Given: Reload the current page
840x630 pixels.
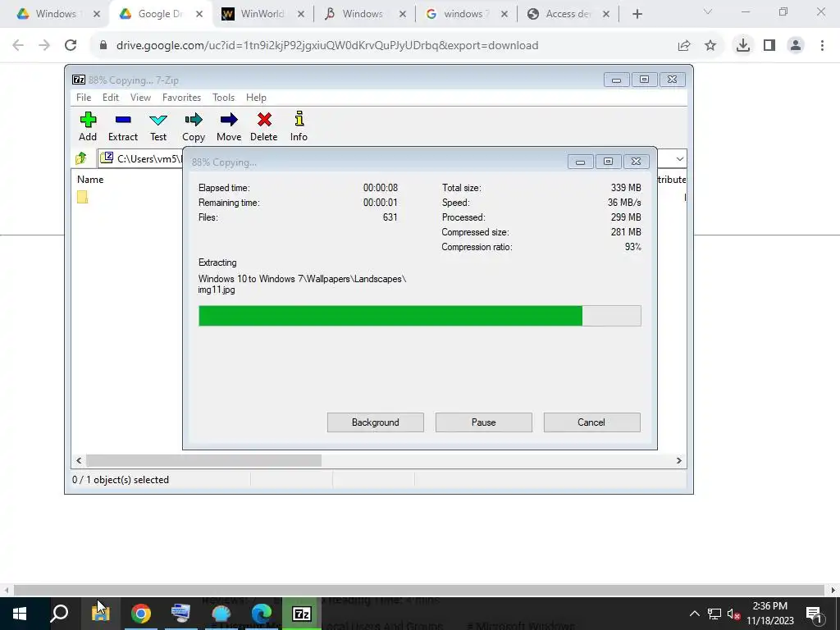Looking at the screenshot, I should click(71, 46).
